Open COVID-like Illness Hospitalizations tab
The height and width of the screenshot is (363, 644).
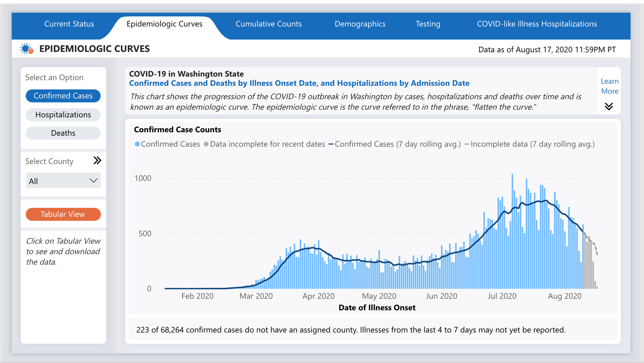pos(537,24)
